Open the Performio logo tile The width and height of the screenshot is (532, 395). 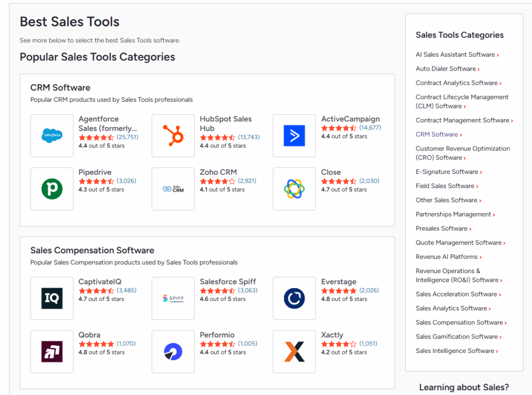coord(173,351)
